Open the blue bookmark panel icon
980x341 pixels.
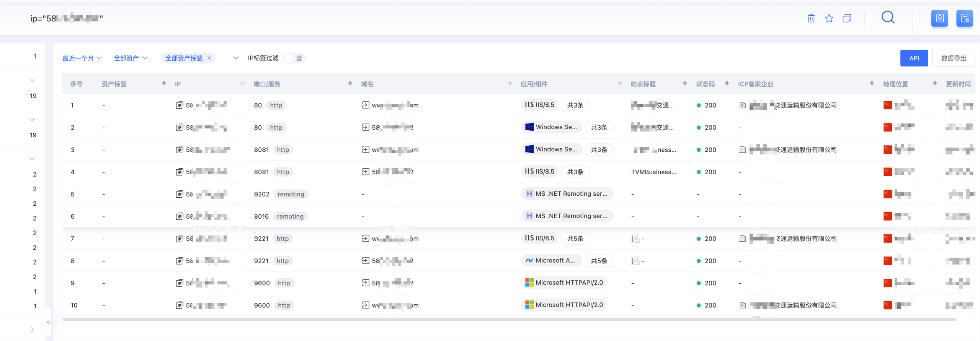(939, 18)
